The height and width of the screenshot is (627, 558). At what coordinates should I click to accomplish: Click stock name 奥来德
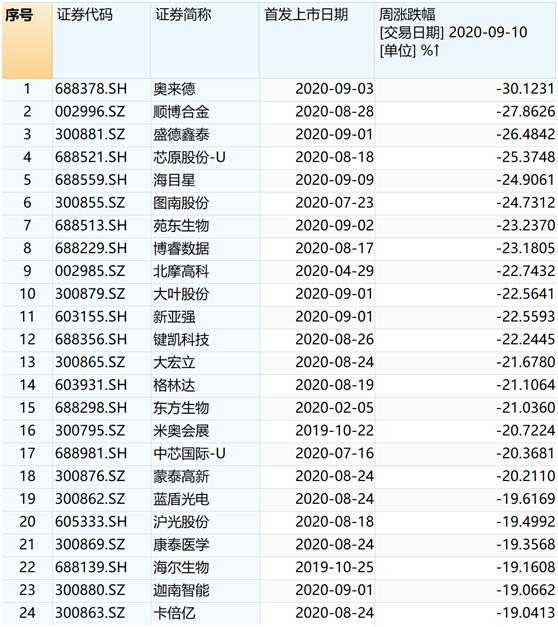click(174, 89)
